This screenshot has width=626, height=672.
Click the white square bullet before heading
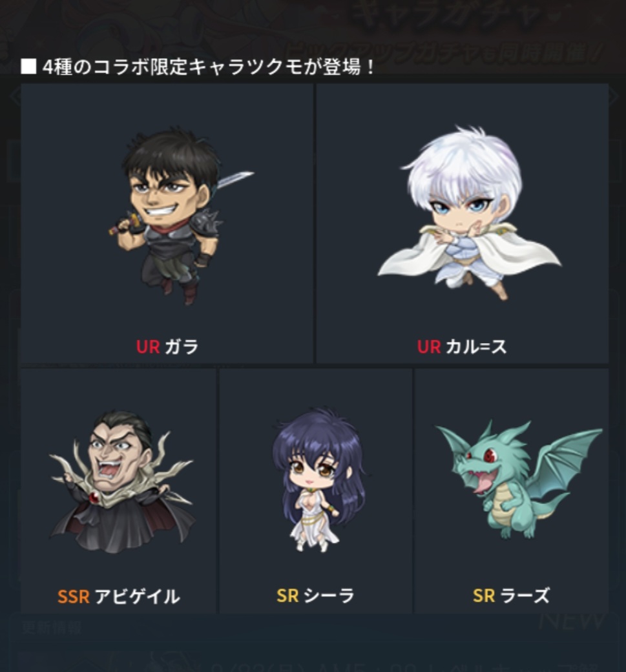click(x=28, y=67)
